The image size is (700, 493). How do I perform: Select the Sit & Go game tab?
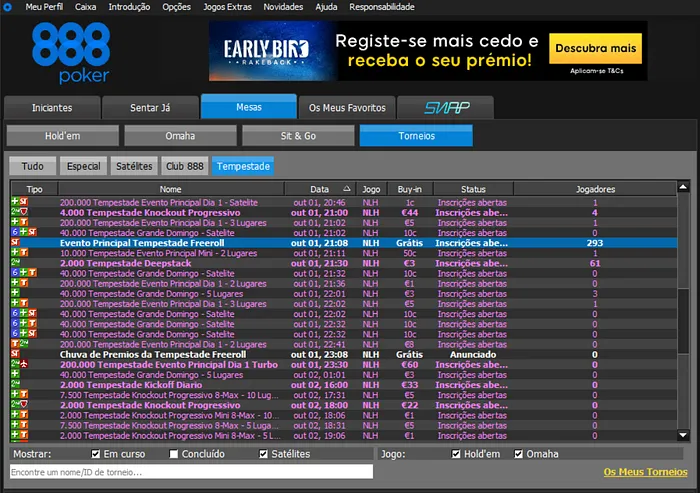point(298,136)
